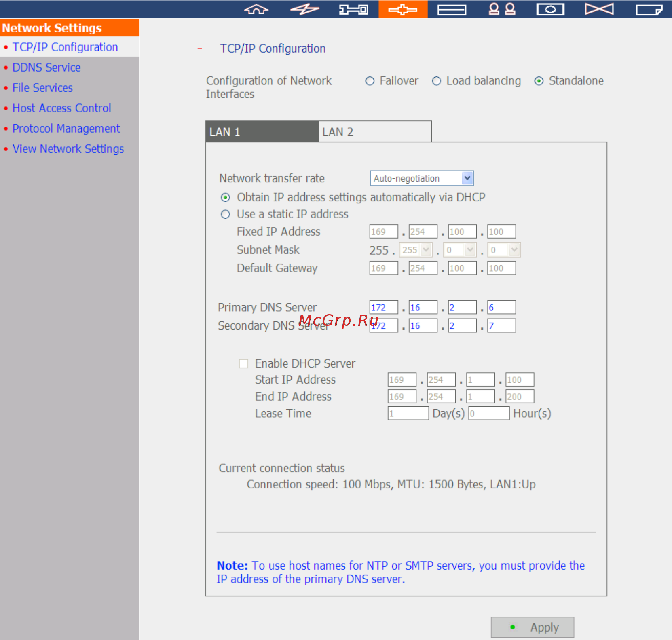The height and width of the screenshot is (640, 672).
Task: Open User Management two-people icon
Action: 502,9
